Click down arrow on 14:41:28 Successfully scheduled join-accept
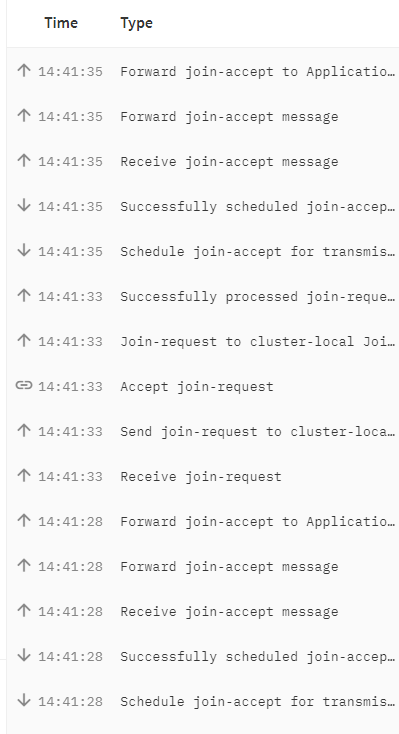Viewport: 399px width, 734px height. 24,655
